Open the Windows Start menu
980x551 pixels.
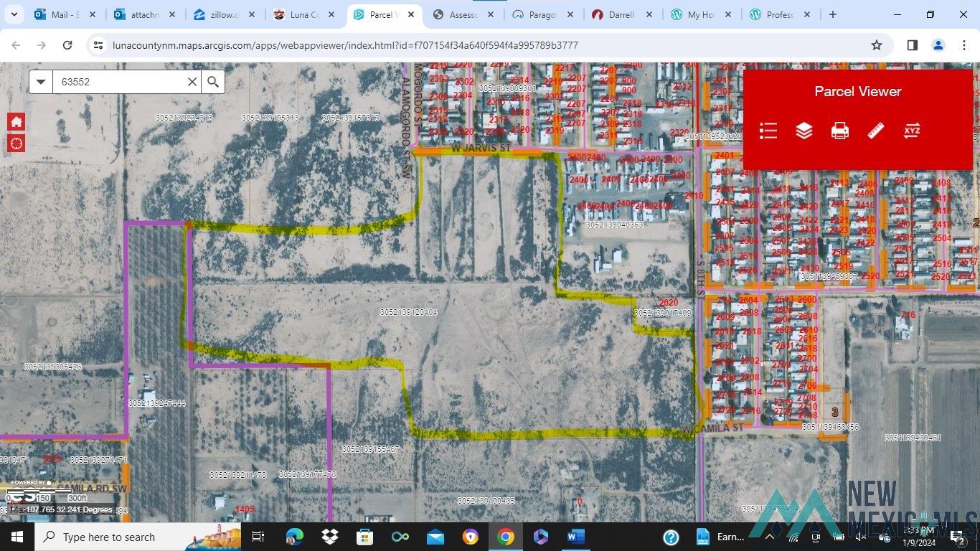(17, 537)
